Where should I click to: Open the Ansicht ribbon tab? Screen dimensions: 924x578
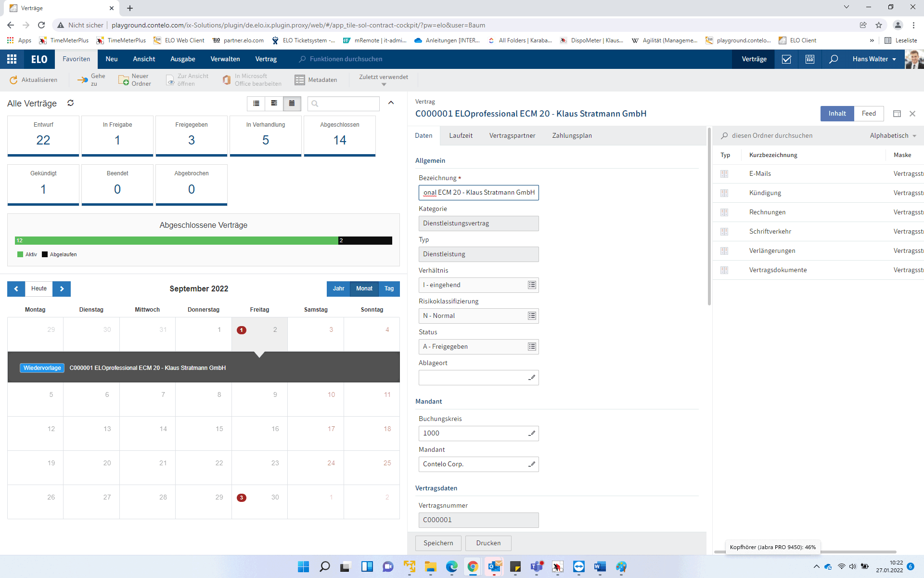click(144, 59)
